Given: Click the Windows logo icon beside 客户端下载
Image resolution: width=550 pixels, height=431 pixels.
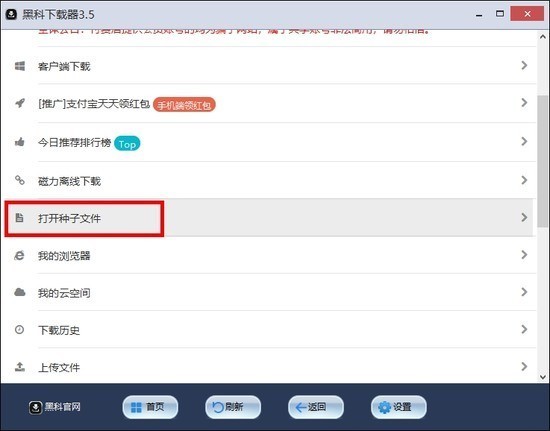Looking at the screenshot, I should point(20,66).
